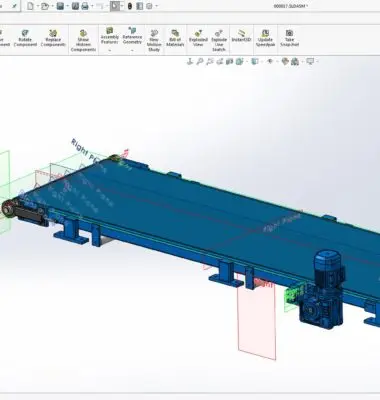Click the Zoom to Area magnifier icon

(200, 61)
